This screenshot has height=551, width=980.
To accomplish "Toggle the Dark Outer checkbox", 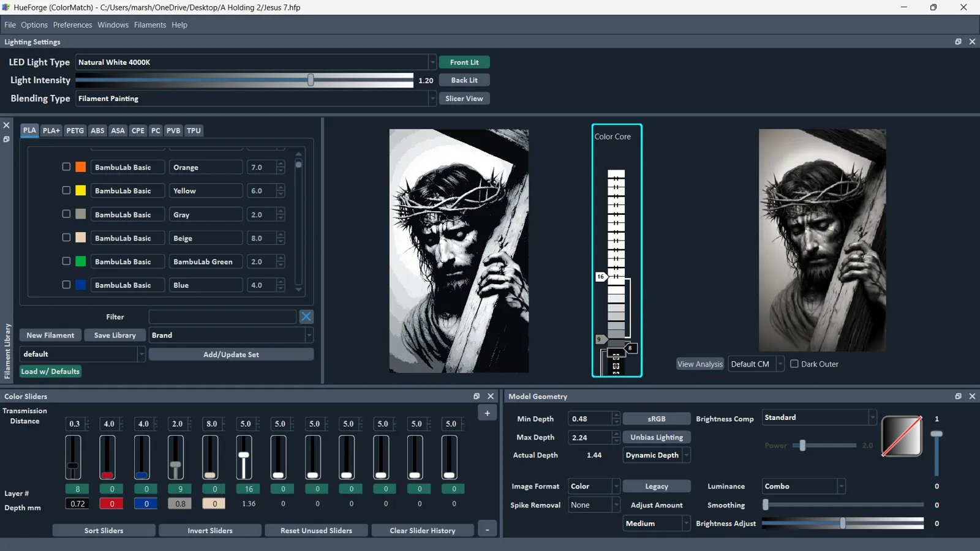I will pyautogui.click(x=794, y=364).
